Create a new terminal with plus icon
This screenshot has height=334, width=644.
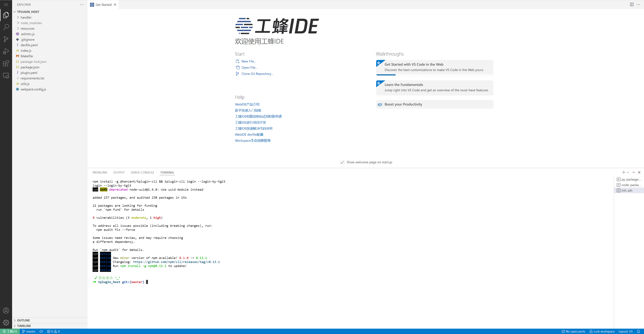[x=624, y=172]
